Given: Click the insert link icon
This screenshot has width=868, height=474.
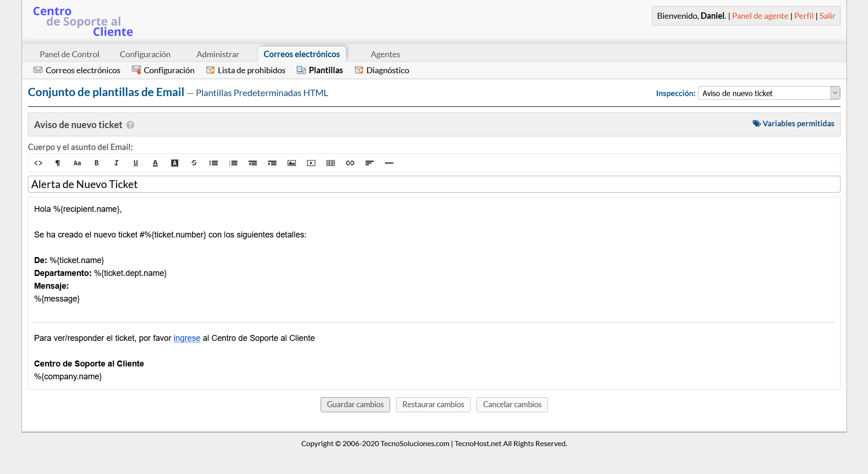Looking at the screenshot, I should coord(350,163).
